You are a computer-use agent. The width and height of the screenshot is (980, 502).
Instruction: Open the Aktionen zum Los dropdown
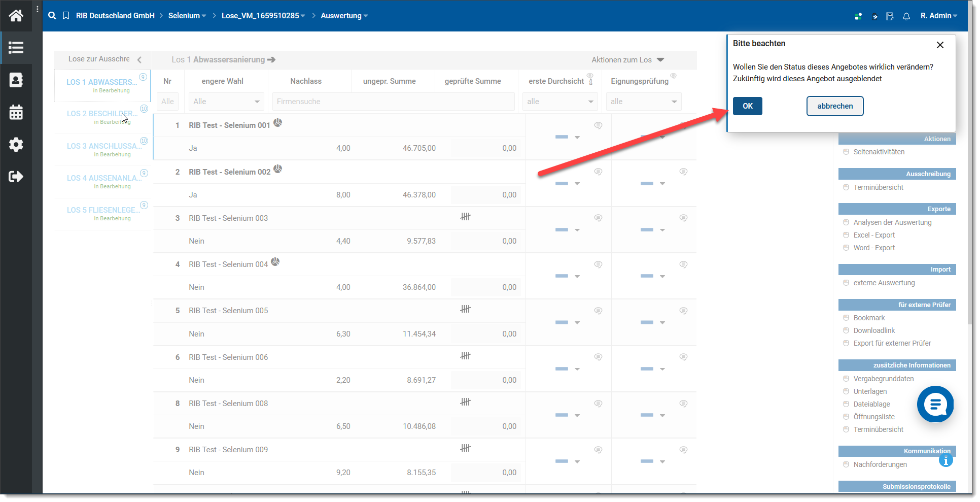[x=627, y=60]
